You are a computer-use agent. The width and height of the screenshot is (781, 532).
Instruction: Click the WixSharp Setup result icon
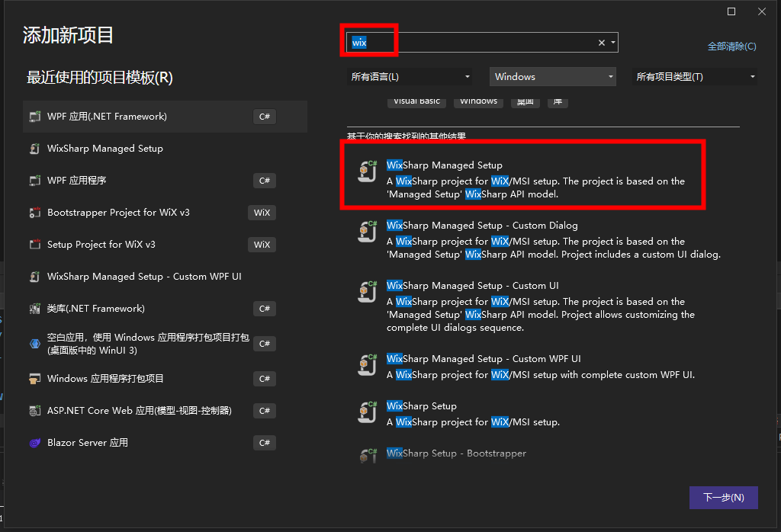[x=368, y=412]
